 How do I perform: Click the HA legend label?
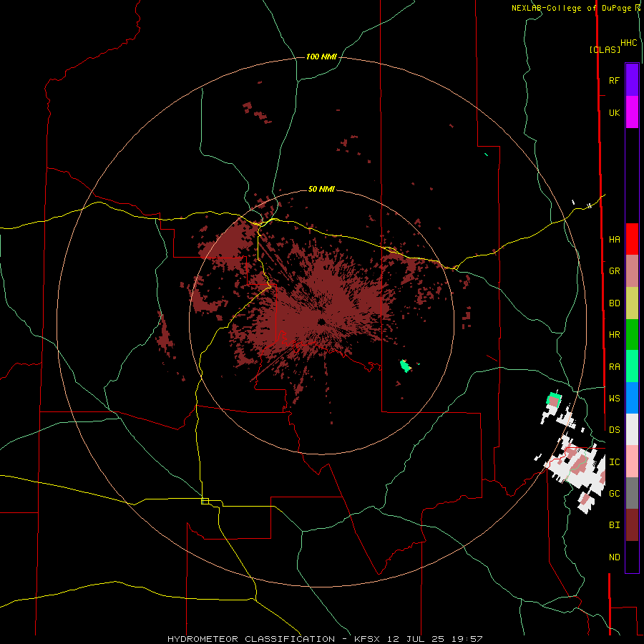point(614,239)
